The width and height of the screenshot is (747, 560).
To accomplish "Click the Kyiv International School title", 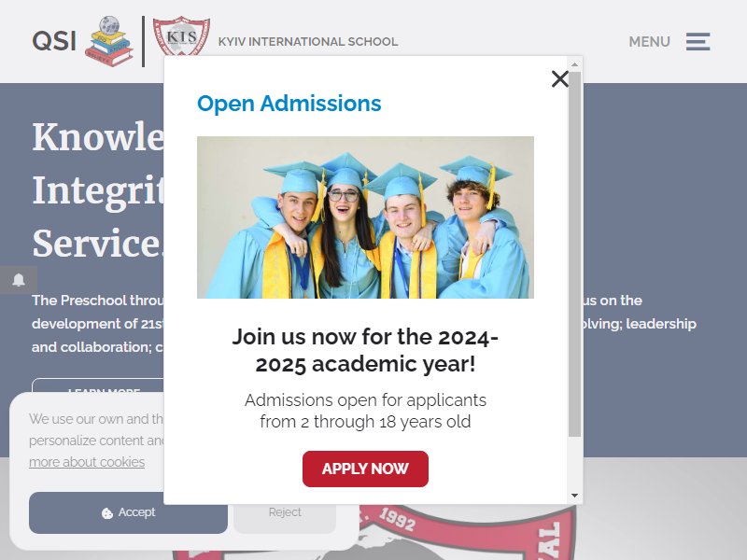I will [x=308, y=42].
